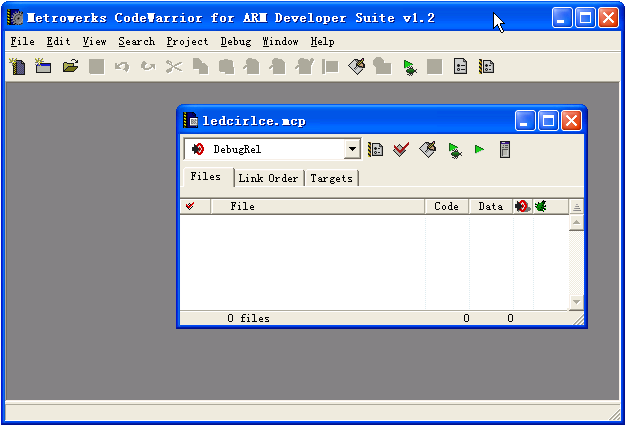
Task: Click the Make icon in the main toolbar
Action: [x=357, y=67]
